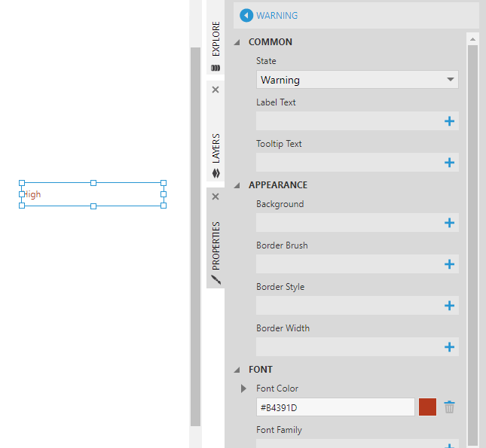Screen dimensions: 486x448
Task: Open the red Font Color swatch
Action: 427,407
